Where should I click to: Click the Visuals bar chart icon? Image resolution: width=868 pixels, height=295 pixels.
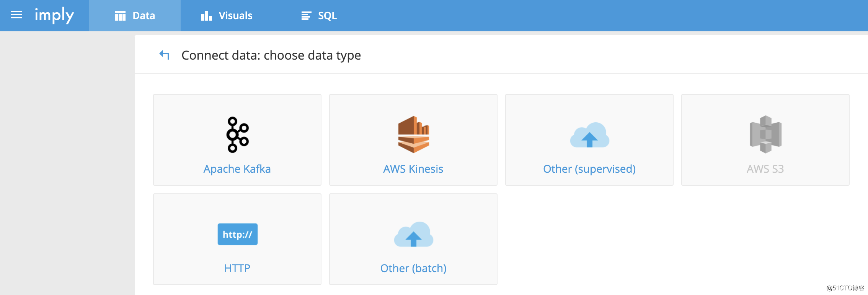coord(207,16)
